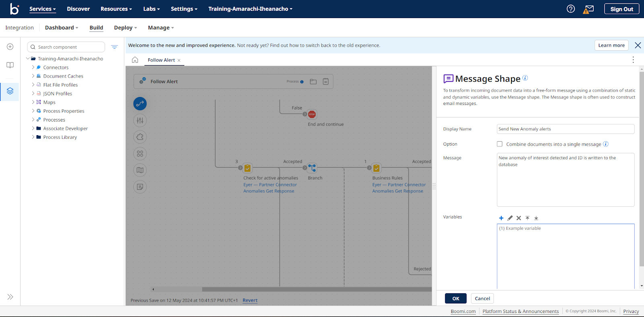Select the four circles palette icon
The image size is (644, 317).
click(140, 154)
